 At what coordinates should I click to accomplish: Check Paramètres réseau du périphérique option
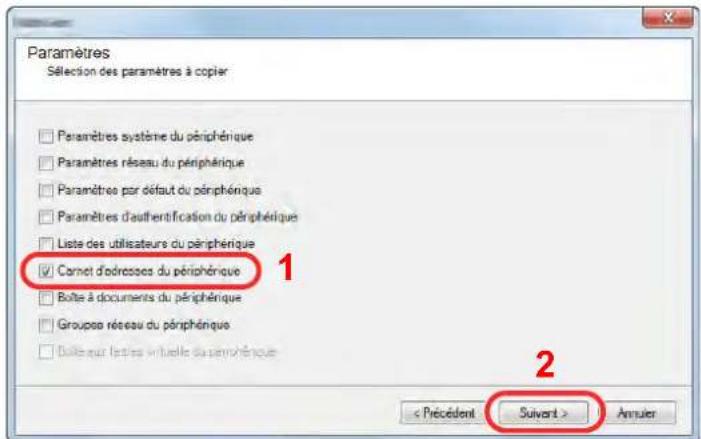[46, 163]
